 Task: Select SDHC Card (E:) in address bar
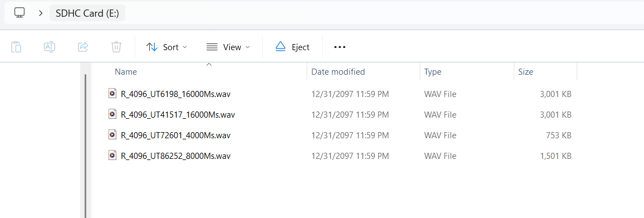[x=87, y=13]
